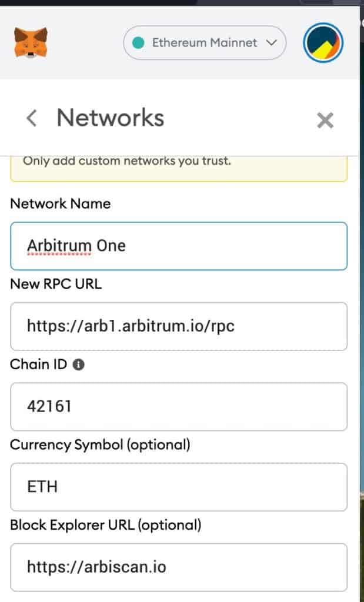Click the Block Explorer URL input field

179,567
